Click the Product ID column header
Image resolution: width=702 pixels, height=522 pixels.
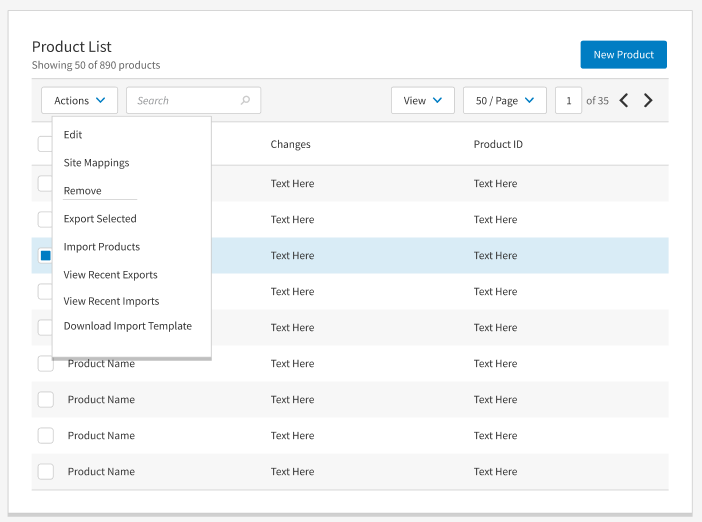pyautogui.click(x=498, y=144)
